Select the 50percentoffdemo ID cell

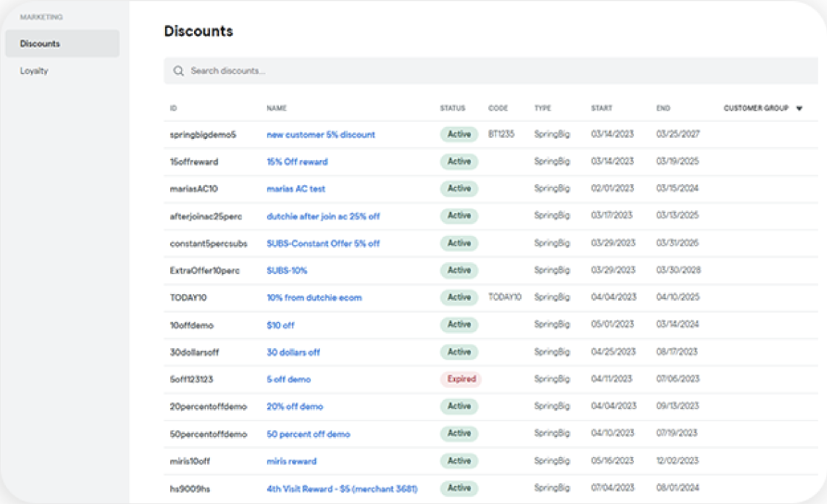208,434
